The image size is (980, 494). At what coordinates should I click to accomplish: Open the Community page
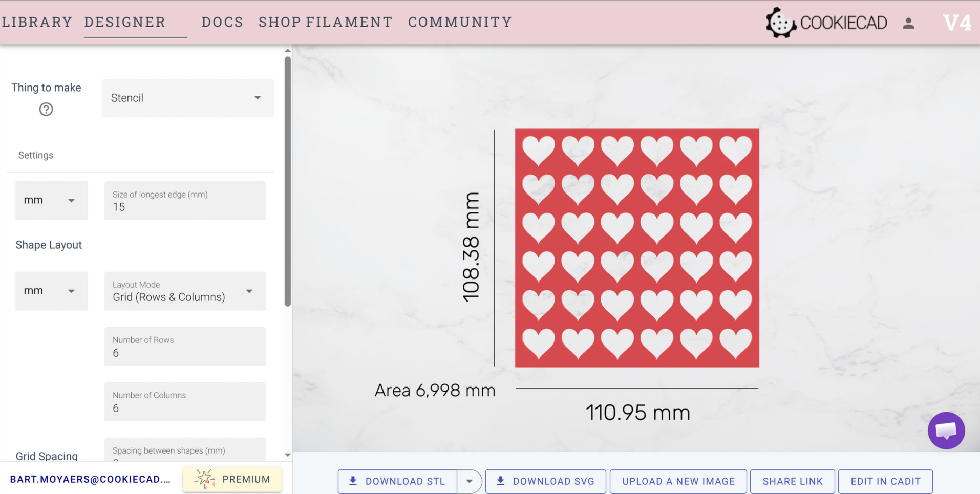click(460, 22)
